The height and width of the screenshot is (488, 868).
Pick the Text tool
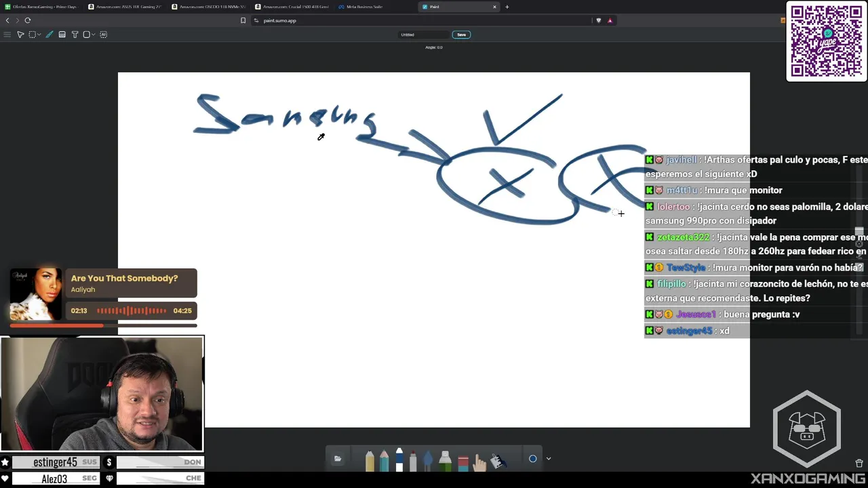point(75,35)
